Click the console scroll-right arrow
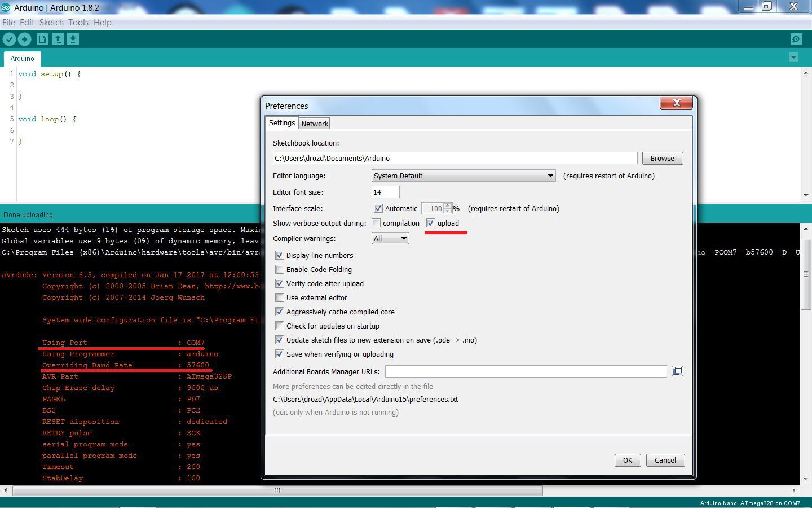Viewport: 812px width, 508px height. (x=795, y=491)
